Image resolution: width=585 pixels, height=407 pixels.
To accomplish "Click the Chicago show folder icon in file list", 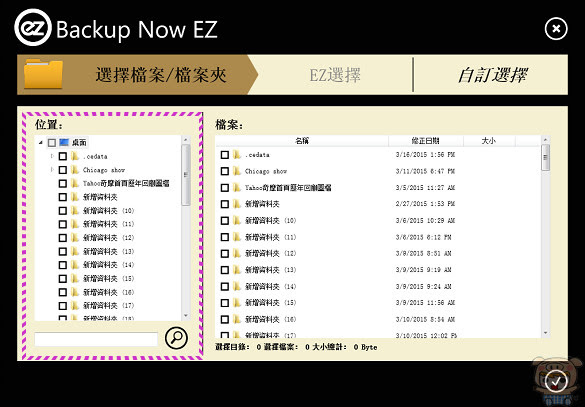I will coord(237,171).
